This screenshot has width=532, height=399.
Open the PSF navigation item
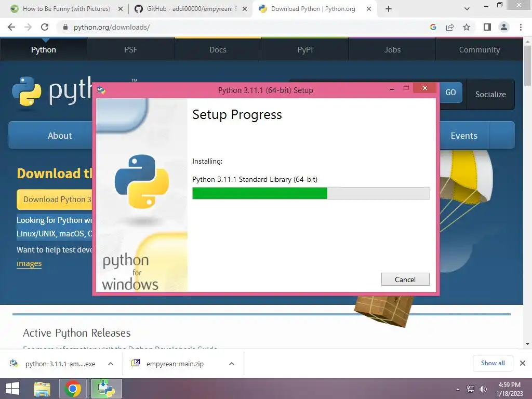130,50
